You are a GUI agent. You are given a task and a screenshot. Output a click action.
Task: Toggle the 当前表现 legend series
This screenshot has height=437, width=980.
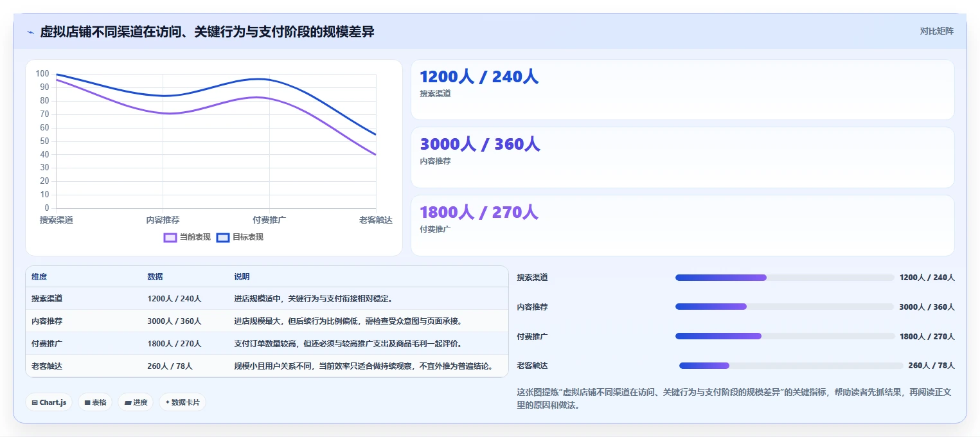pos(187,237)
